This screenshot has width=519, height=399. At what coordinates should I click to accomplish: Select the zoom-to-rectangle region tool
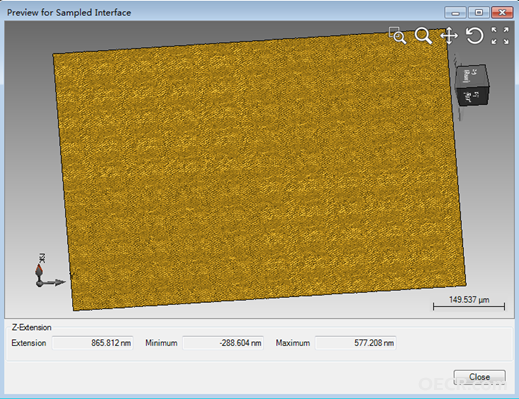[398, 35]
